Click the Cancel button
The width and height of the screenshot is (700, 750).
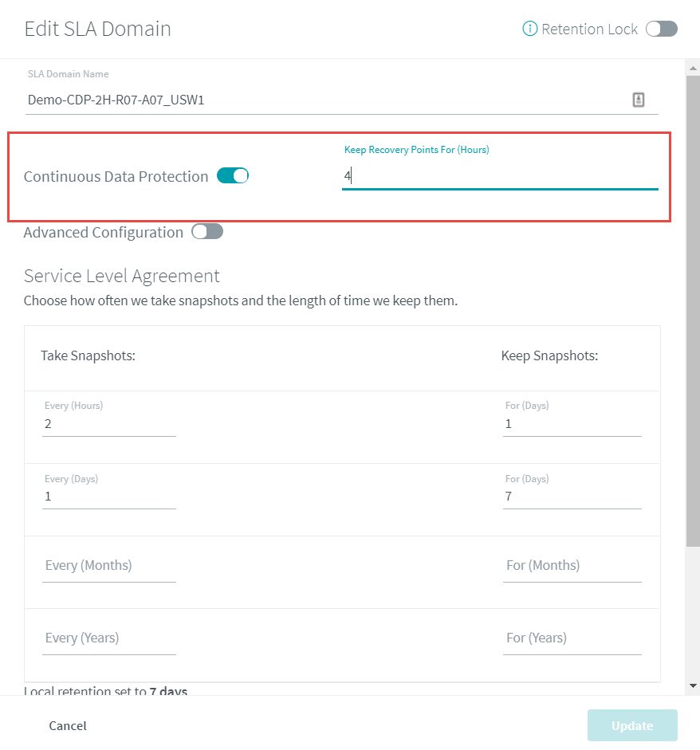click(68, 725)
